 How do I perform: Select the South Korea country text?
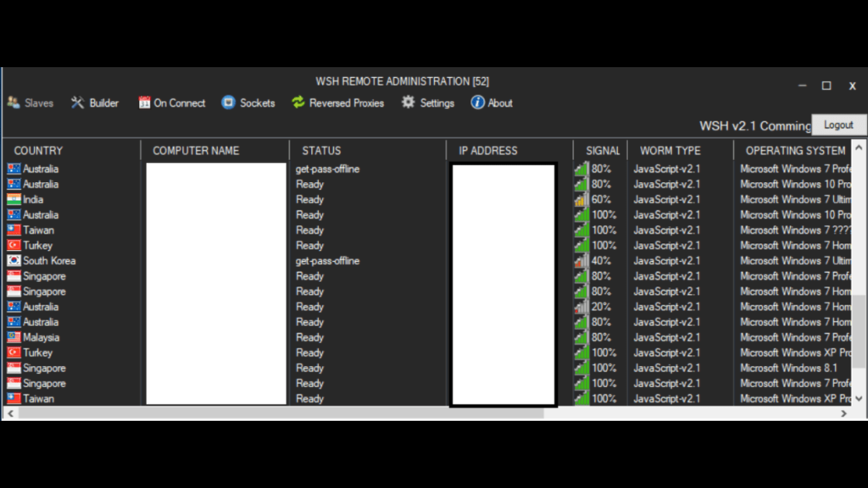[49, 261]
